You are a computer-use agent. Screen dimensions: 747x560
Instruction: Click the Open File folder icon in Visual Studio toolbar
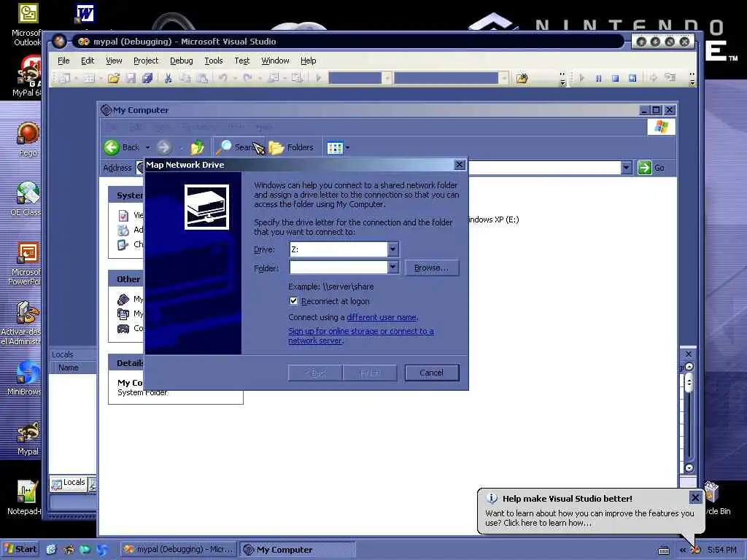(x=113, y=78)
